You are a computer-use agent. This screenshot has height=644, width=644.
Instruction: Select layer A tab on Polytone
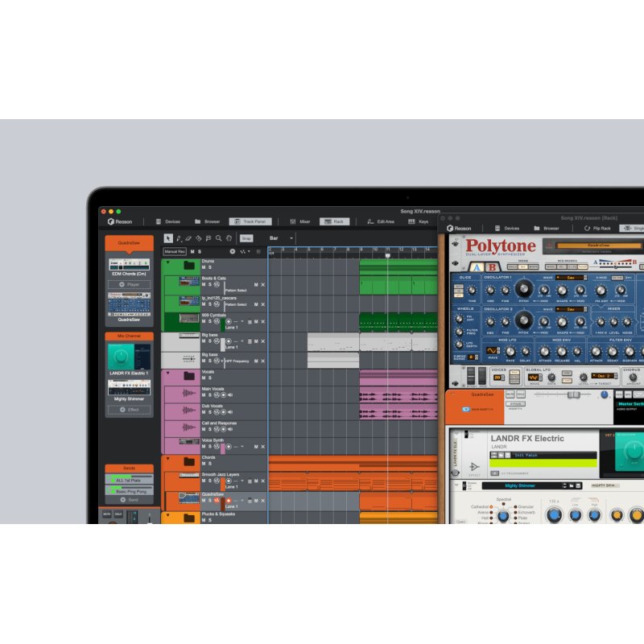tap(477, 267)
